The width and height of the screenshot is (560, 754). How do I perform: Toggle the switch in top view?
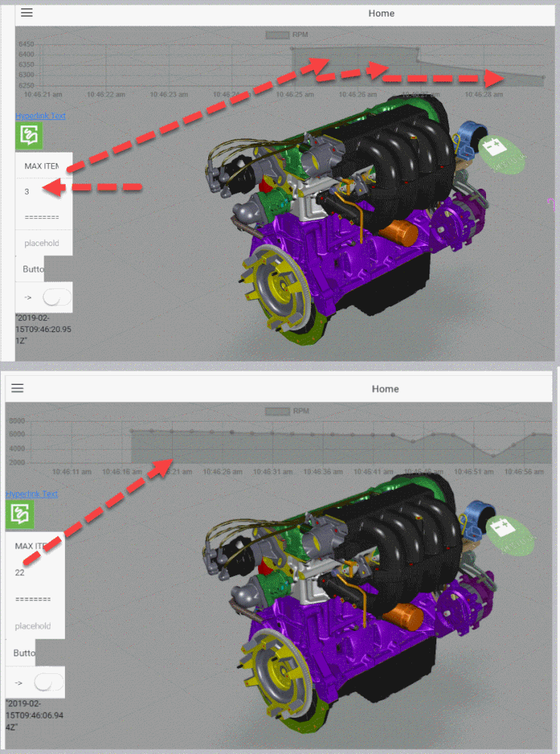click(57, 297)
